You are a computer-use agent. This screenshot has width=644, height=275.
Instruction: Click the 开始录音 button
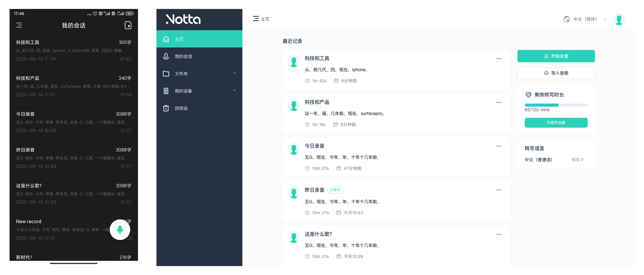556,56
